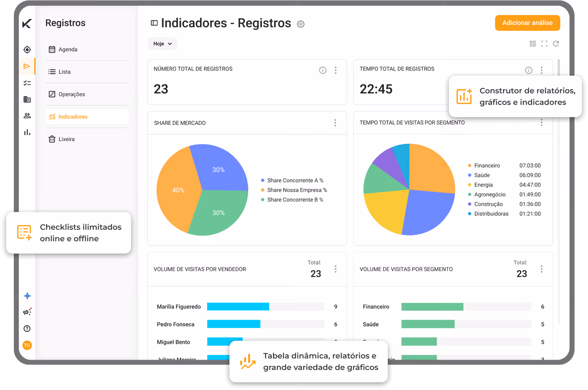Open options of Volume de Visitas por Vendedor
The image size is (588, 390).
click(x=336, y=269)
